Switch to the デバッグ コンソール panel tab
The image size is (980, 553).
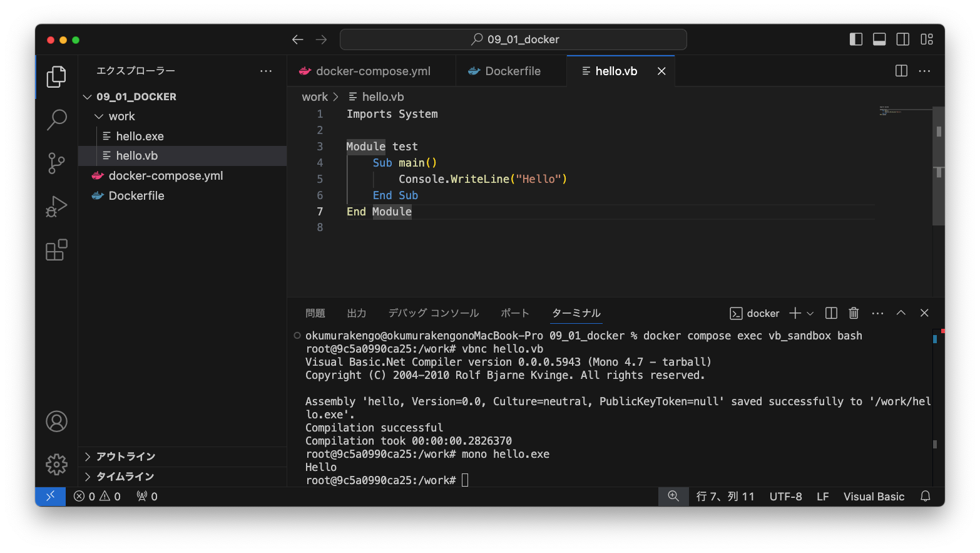(x=434, y=313)
